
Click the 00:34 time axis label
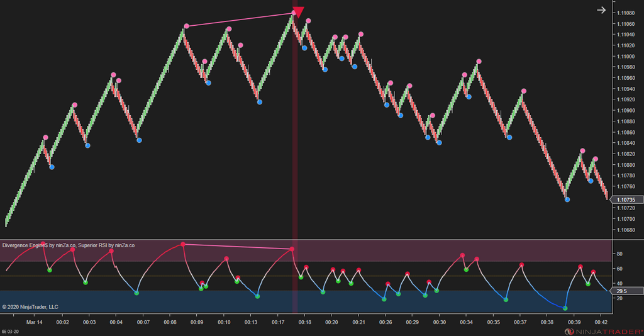point(466,322)
